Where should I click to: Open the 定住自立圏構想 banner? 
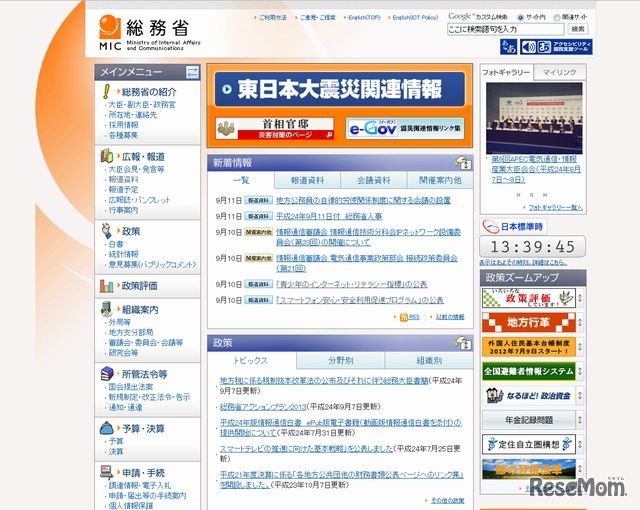pyautogui.click(x=529, y=444)
